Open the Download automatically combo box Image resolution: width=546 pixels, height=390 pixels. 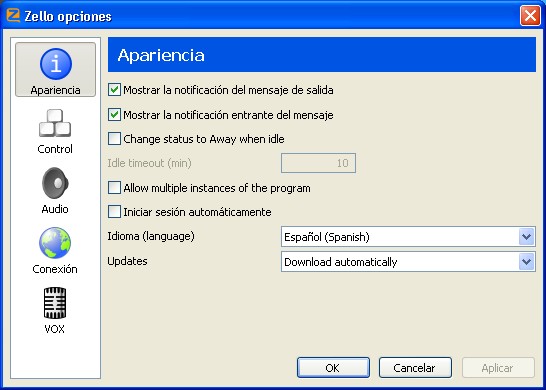click(408, 262)
